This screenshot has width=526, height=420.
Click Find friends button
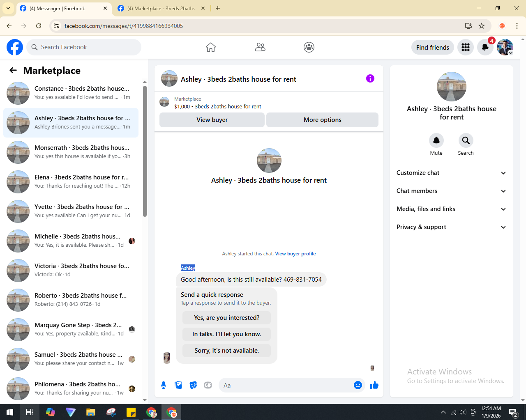point(433,47)
